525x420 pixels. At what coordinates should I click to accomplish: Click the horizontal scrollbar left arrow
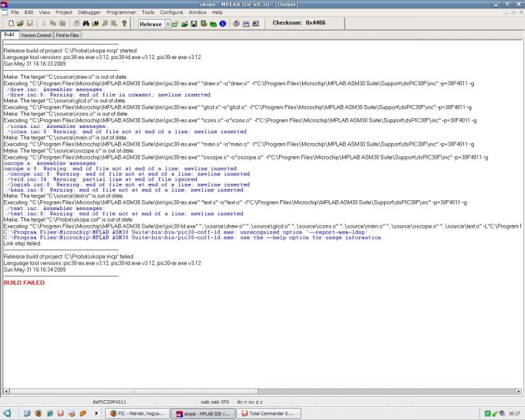click(7, 391)
